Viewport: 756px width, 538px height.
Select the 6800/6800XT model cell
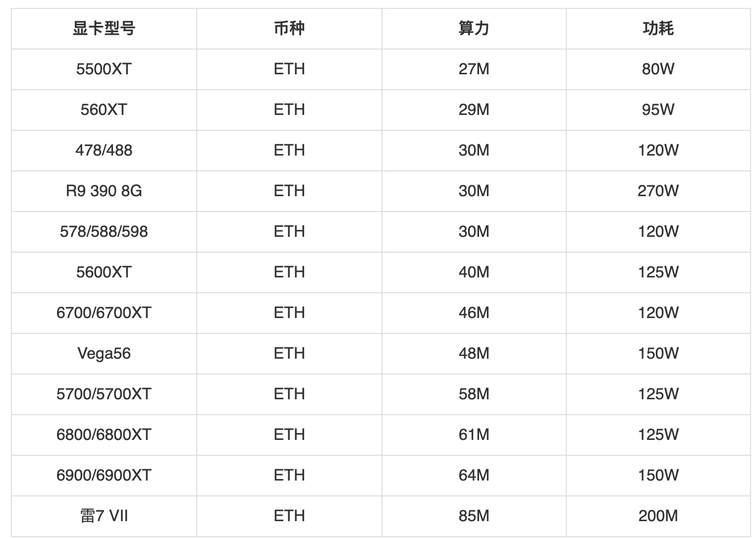click(x=104, y=435)
